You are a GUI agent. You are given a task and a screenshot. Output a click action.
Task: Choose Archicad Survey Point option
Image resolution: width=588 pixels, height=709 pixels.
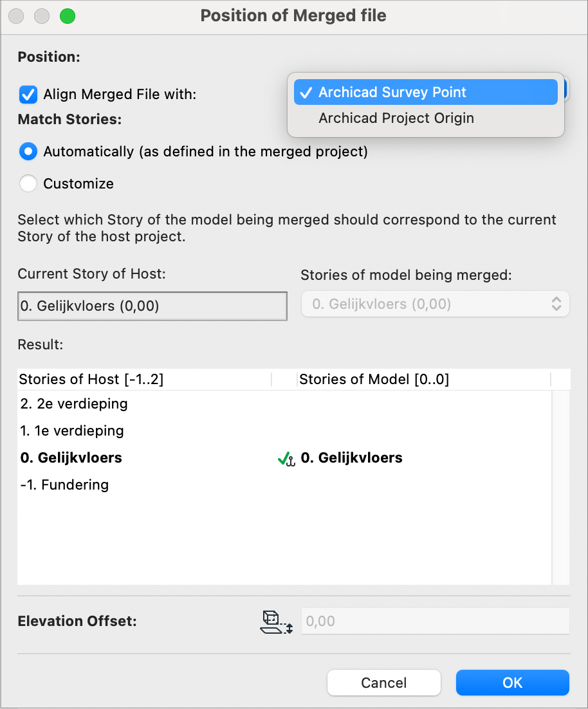pos(425,92)
